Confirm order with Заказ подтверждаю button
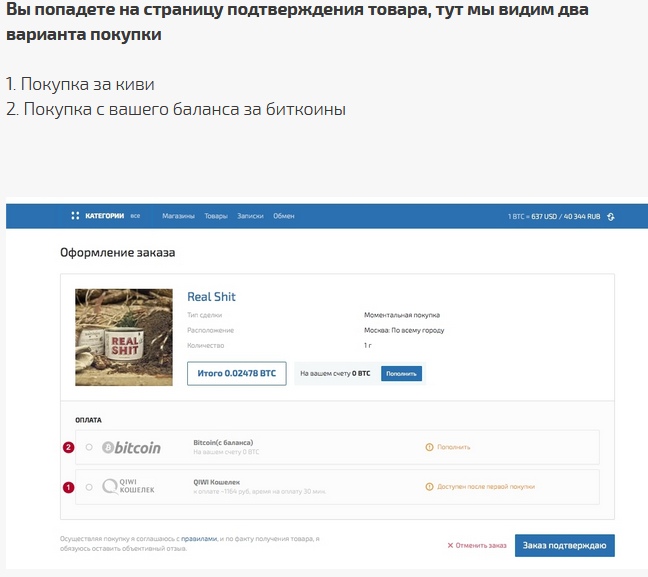Viewport: 648px width, 577px height. point(565,546)
